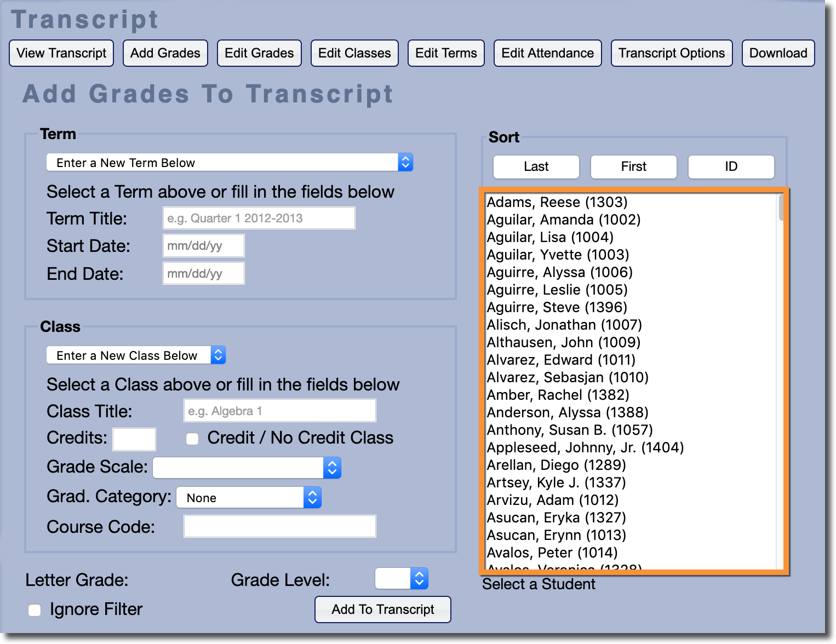Enable the Credit / No Credit Class checkbox
836x644 pixels.
[x=192, y=439]
